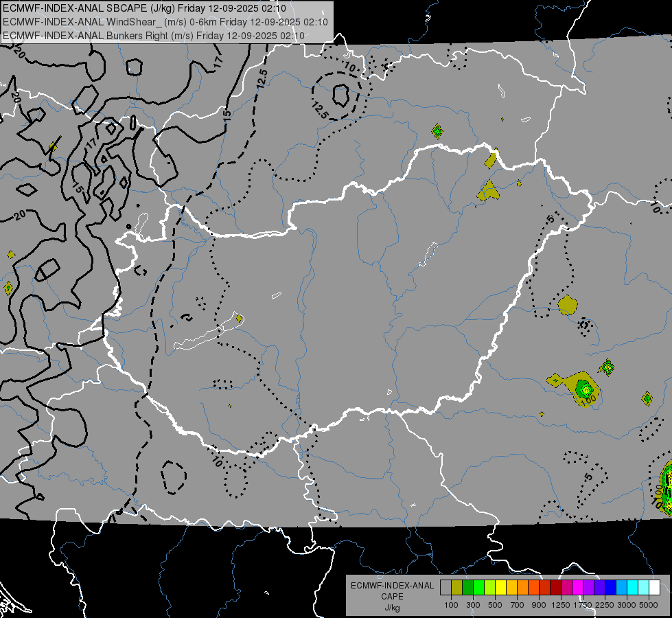
Task: Select the gray swatch in CAPE legend
Action: pyautogui.click(x=445, y=588)
